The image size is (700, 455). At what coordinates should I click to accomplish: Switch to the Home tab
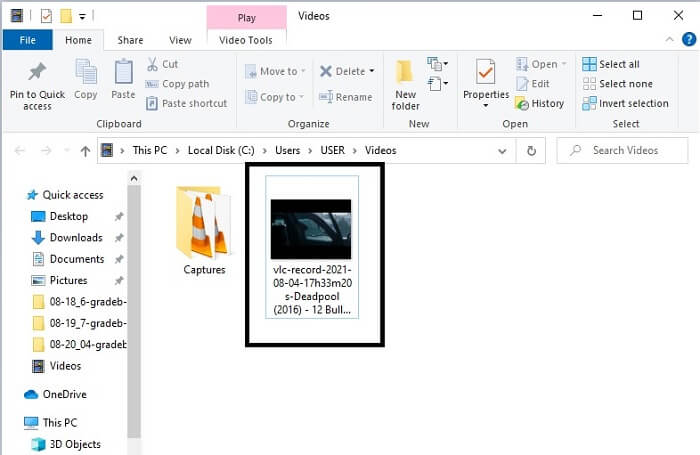pos(78,40)
